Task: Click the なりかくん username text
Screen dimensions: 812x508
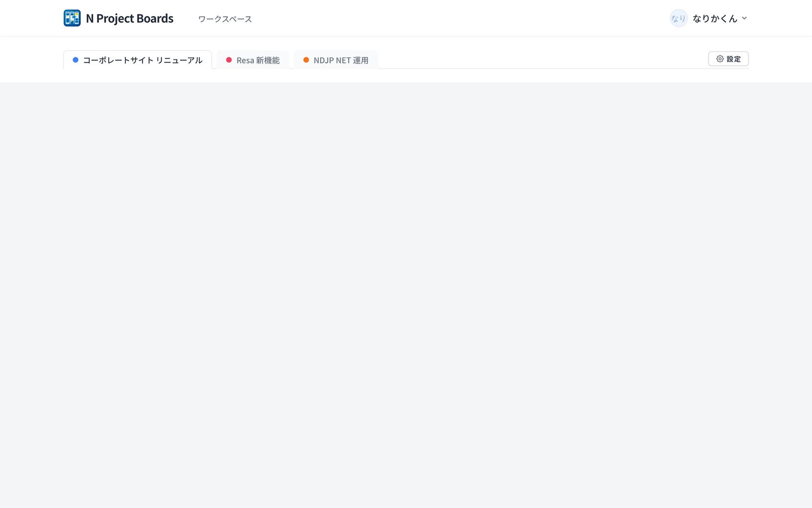Action: (x=715, y=18)
